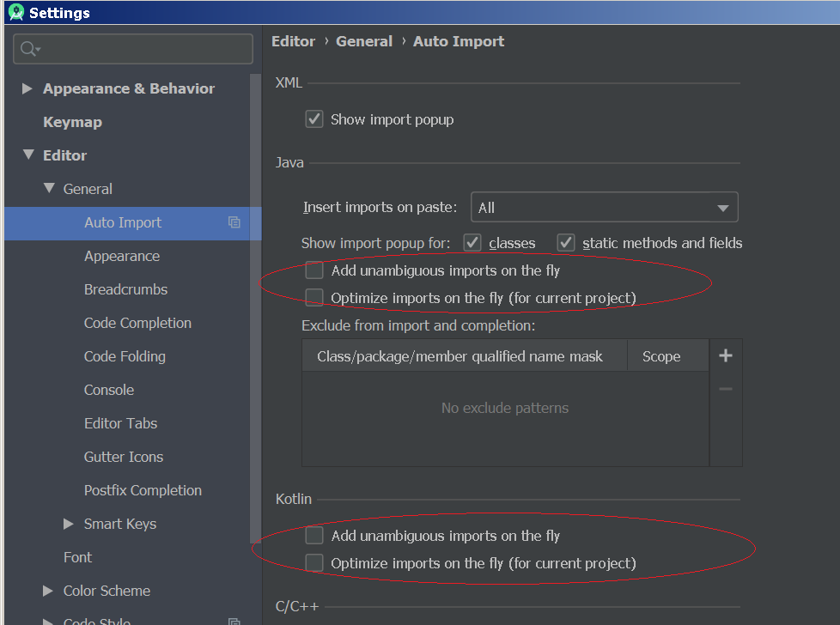Toggle static methods and fields checkbox
The image size is (840, 625).
566,243
